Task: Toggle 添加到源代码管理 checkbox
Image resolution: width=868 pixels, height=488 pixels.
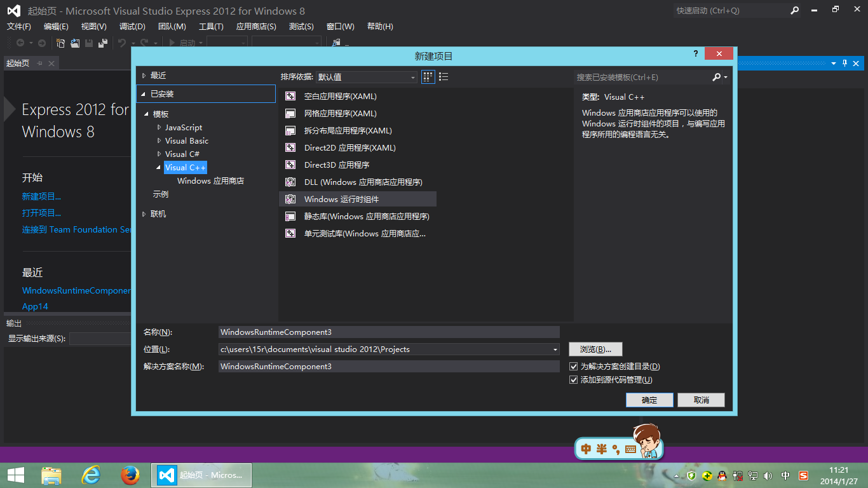Action: 573,379
